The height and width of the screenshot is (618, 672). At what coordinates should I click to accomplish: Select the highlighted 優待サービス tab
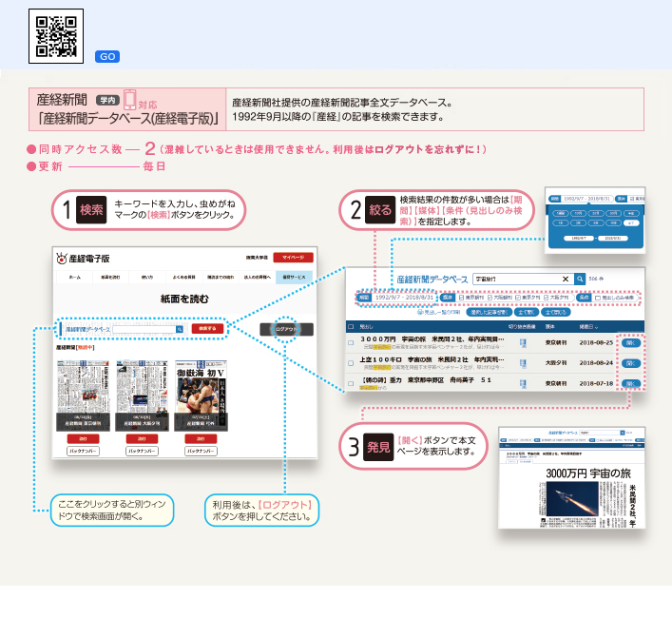pyautogui.click(x=294, y=278)
